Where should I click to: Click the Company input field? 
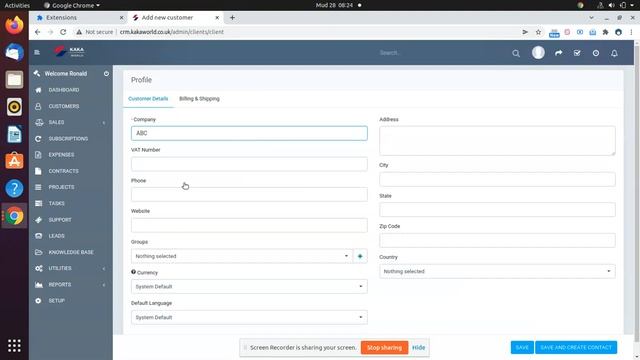[x=249, y=133]
